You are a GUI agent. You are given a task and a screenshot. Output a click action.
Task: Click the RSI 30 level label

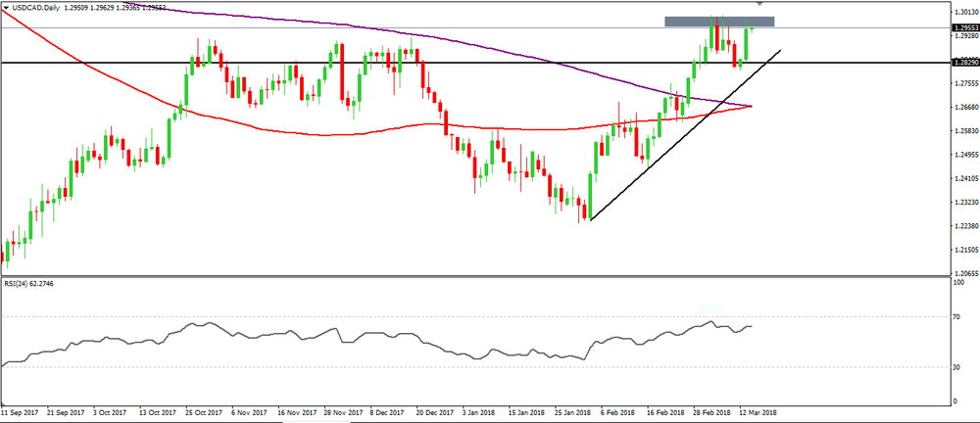[x=956, y=368]
